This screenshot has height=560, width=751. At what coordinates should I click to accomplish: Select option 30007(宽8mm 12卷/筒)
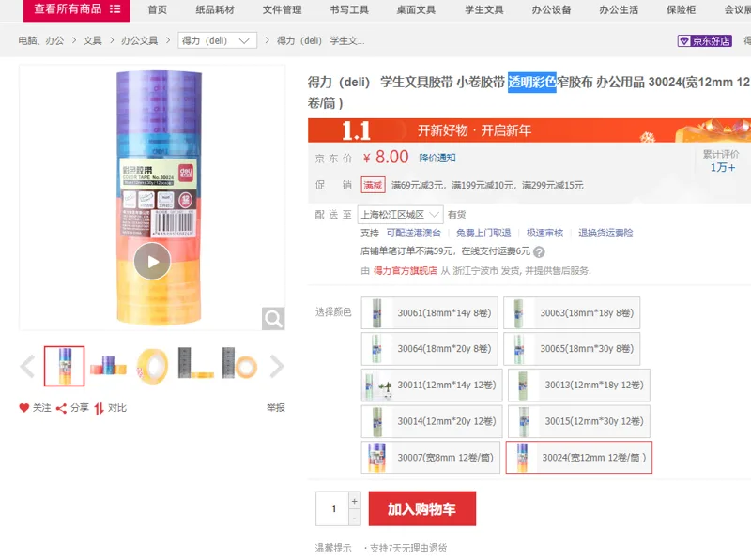click(431, 458)
